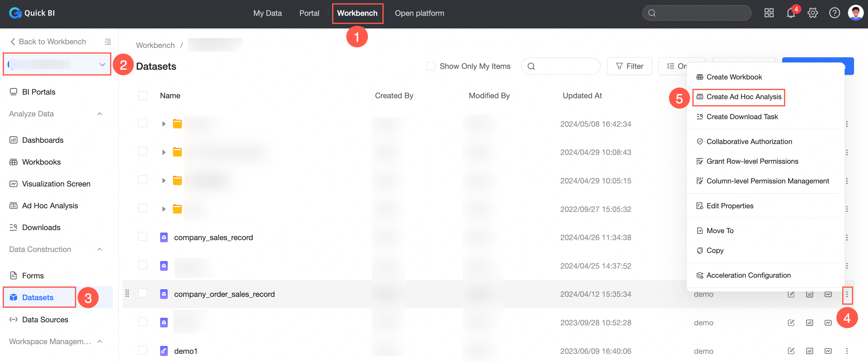Click edit icon for demo1 dataset
This screenshot has height=362, width=868.
tap(791, 351)
